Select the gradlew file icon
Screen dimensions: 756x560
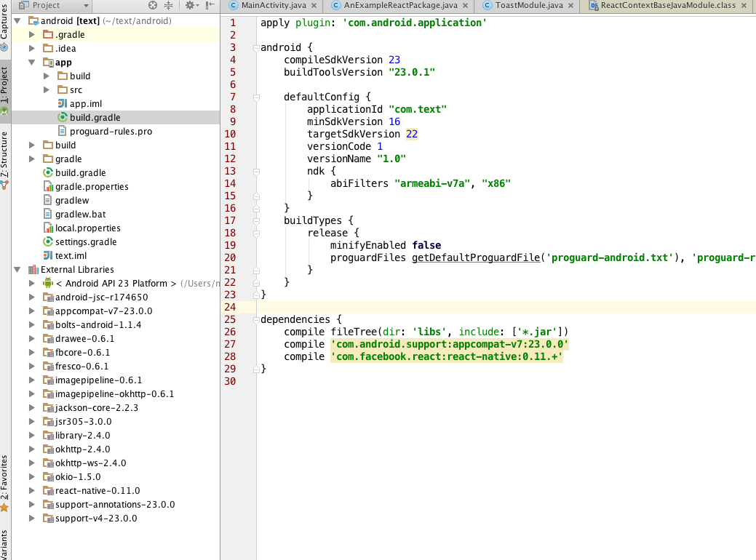[x=48, y=200]
